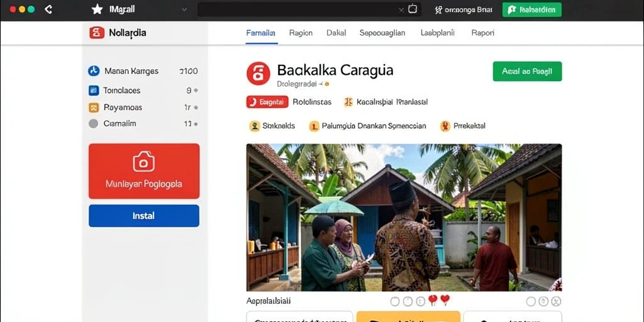Click the icon before Palumgula Dnankan Somencsian

coord(314,126)
